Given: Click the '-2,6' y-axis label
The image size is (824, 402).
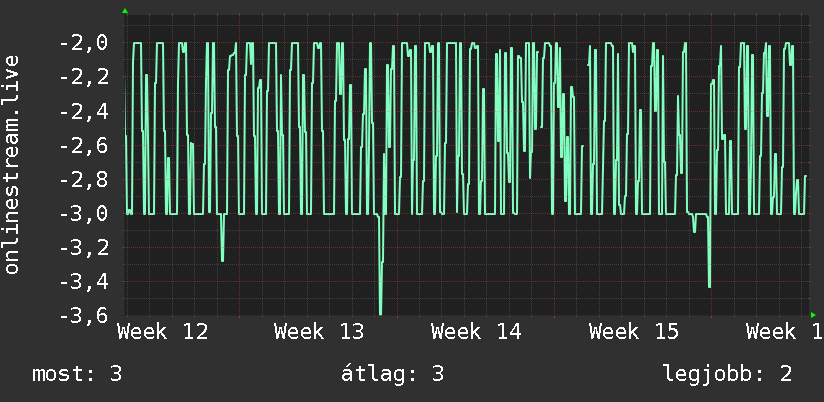Looking at the screenshot, I should [83, 146].
